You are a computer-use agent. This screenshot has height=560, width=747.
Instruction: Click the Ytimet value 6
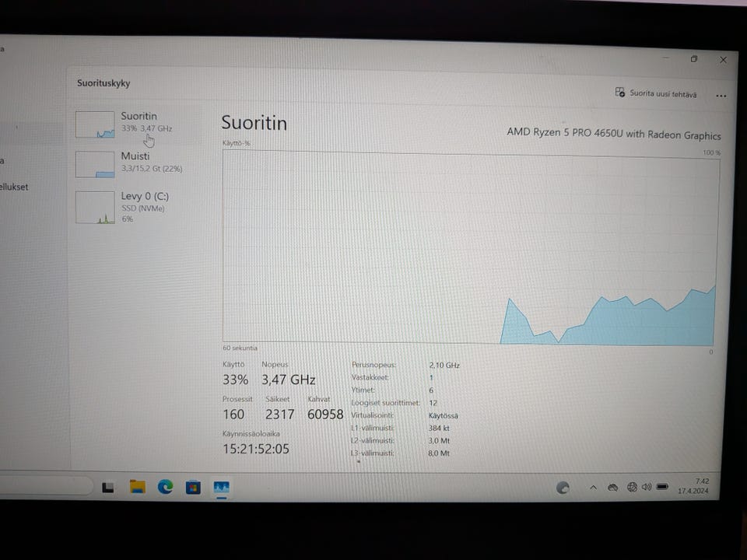coord(431,390)
